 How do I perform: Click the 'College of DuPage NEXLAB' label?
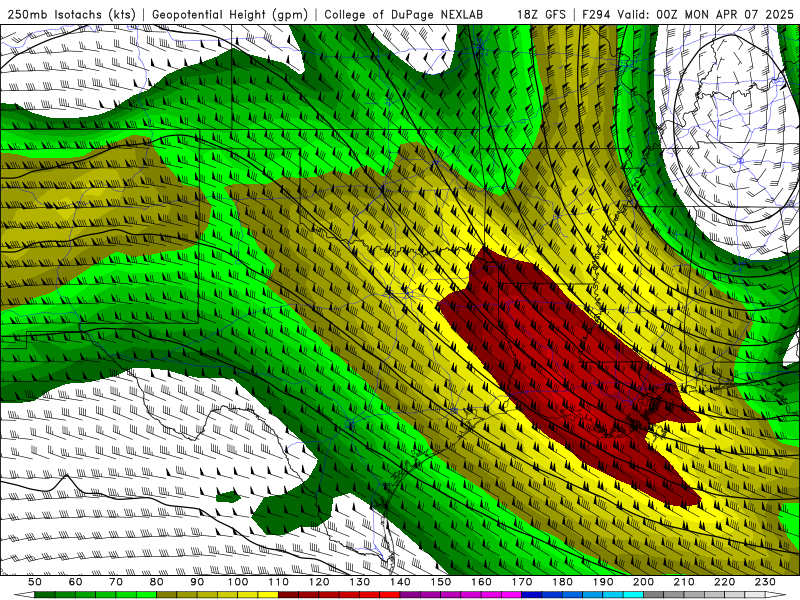click(x=404, y=14)
